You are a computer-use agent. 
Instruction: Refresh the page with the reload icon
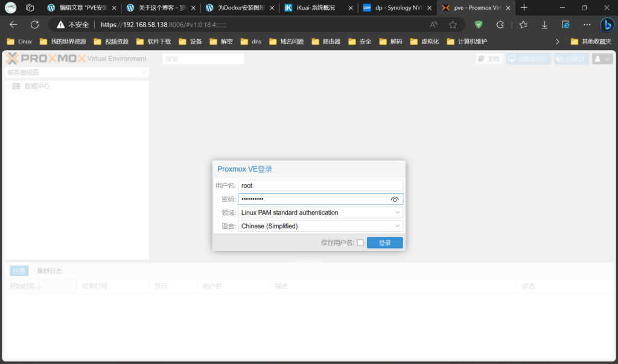point(35,25)
